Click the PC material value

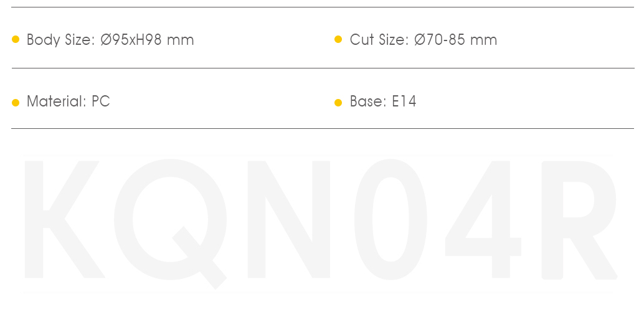pyautogui.click(x=101, y=101)
